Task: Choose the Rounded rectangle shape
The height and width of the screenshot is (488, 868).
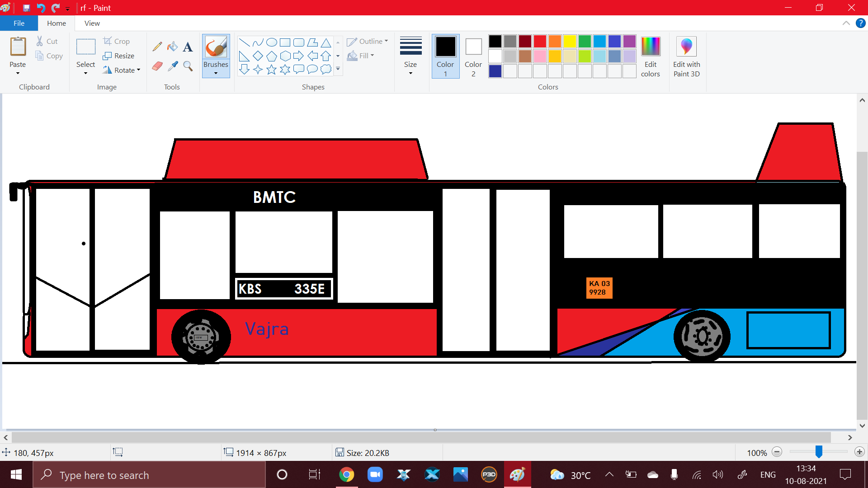Action: coord(298,42)
